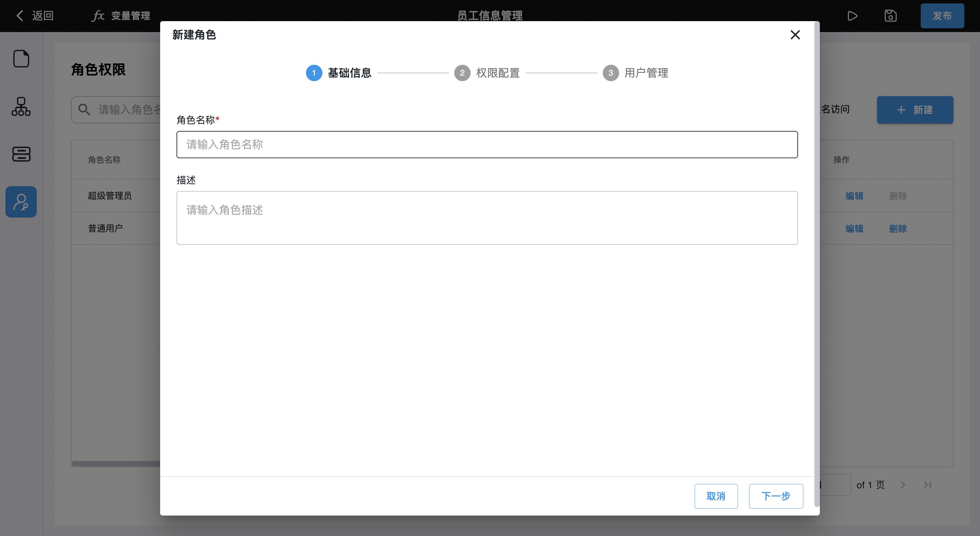980x536 pixels.
Task: Close the 新建角色 dialog
Action: pos(795,35)
